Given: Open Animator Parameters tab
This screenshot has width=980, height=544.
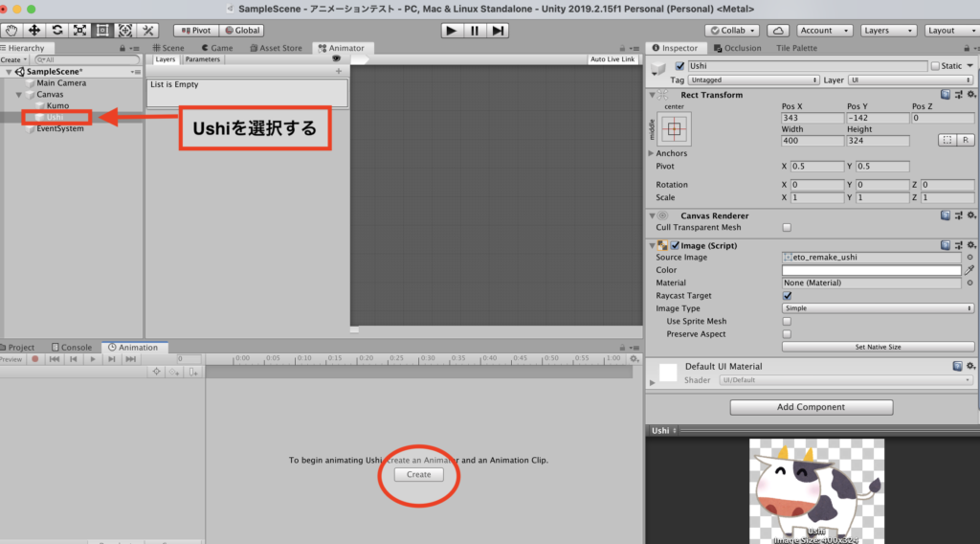Looking at the screenshot, I should point(203,59).
